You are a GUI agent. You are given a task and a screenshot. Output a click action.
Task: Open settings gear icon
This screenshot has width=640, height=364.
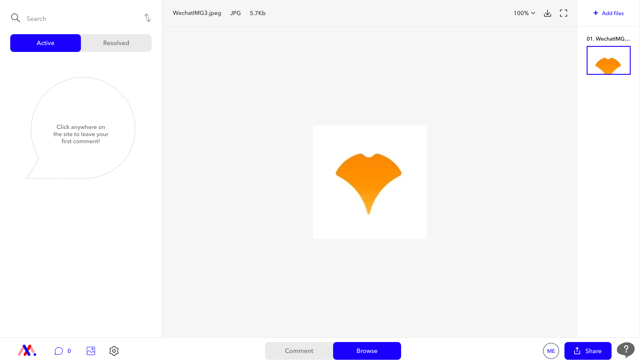click(114, 351)
